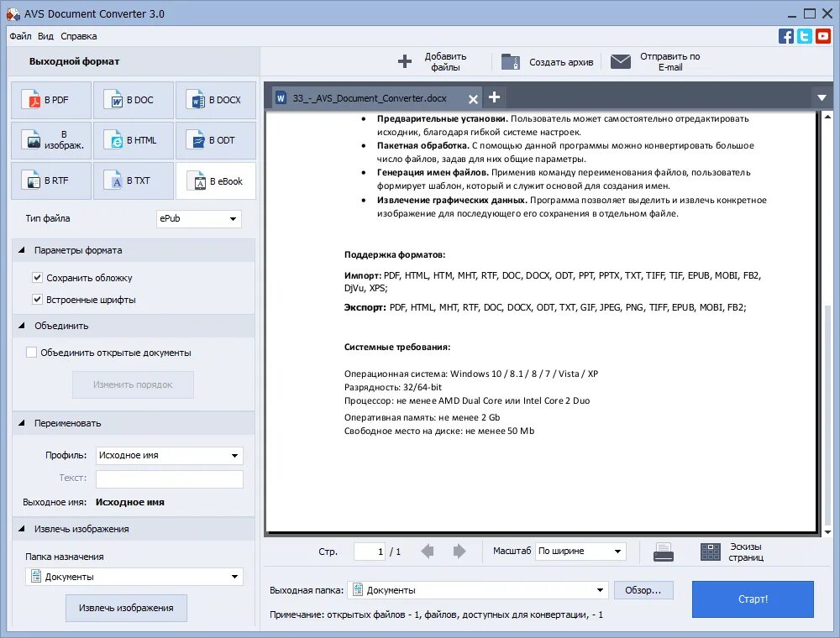Click the 'Создать архив' label
The width and height of the screenshot is (840, 638).
click(561, 62)
